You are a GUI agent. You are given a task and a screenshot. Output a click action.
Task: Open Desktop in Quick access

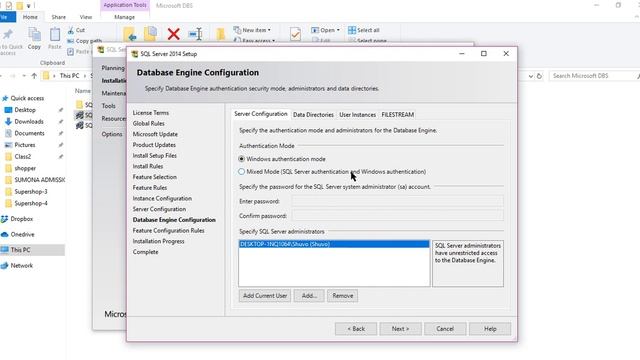[25, 110]
